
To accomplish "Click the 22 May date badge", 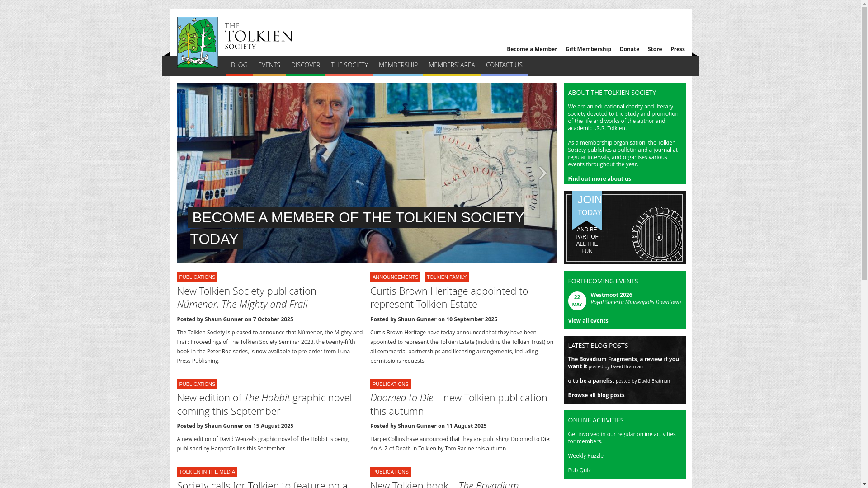I will click(577, 301).
